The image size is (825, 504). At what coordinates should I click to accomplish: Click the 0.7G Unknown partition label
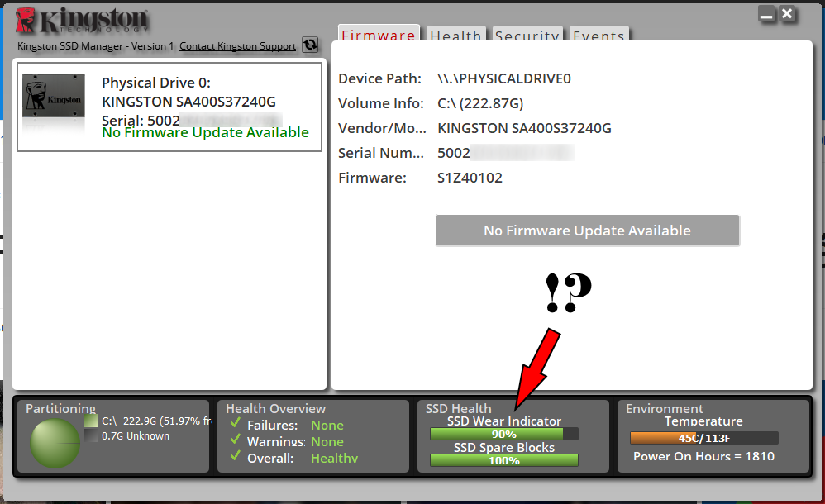[x=136, y=436]
